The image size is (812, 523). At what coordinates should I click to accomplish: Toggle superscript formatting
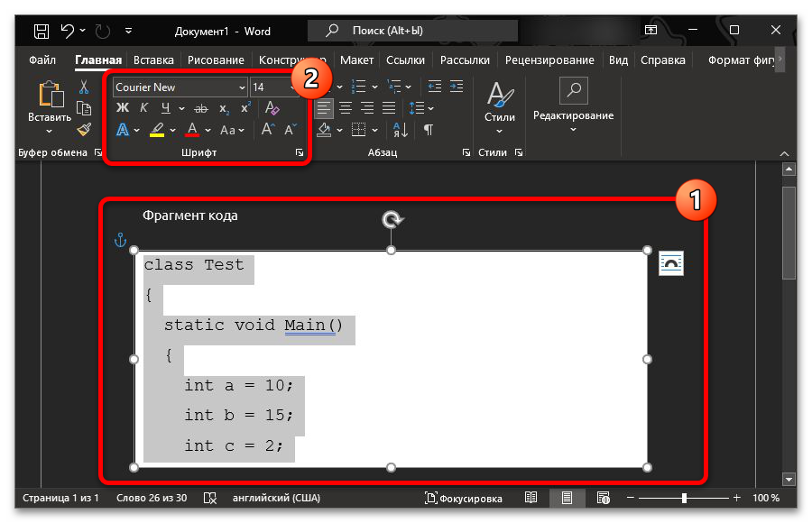tap(245, 107)
